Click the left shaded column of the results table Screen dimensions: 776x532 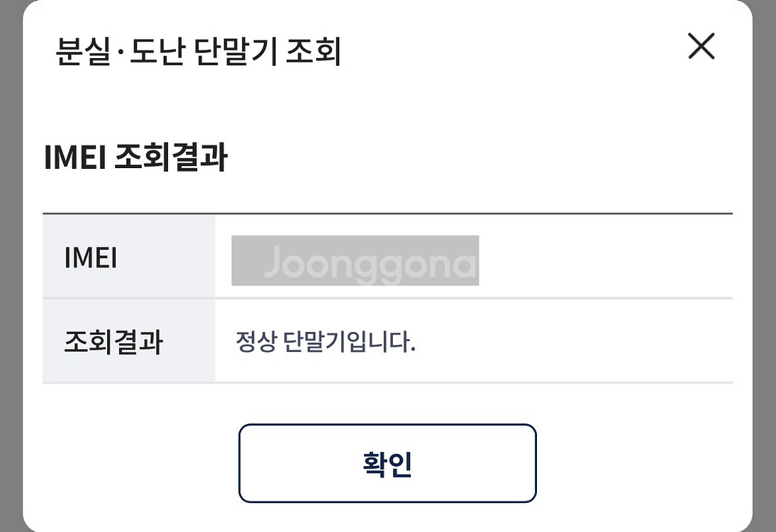(x=128, y=298)
